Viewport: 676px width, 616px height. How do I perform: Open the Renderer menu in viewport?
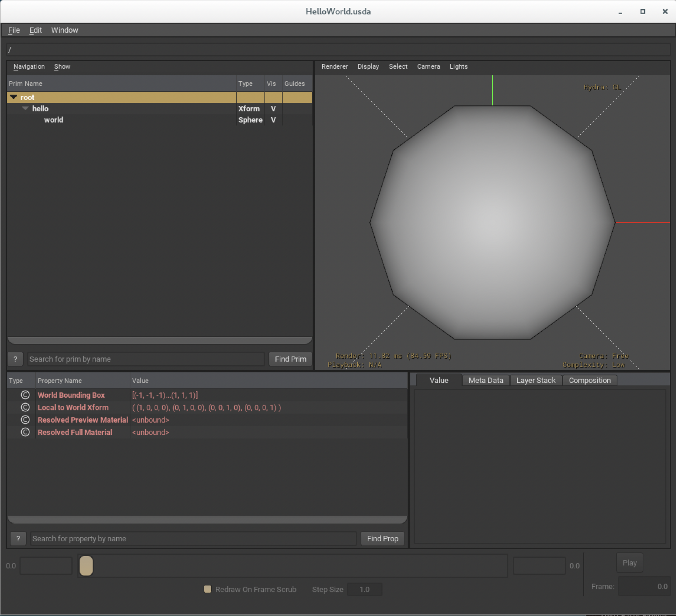[x=335, y=66]
